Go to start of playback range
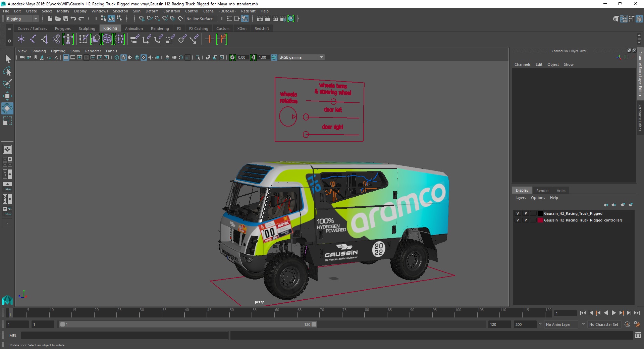The width and height of the screenshot is (644, 349). click(x=583, y=313)
